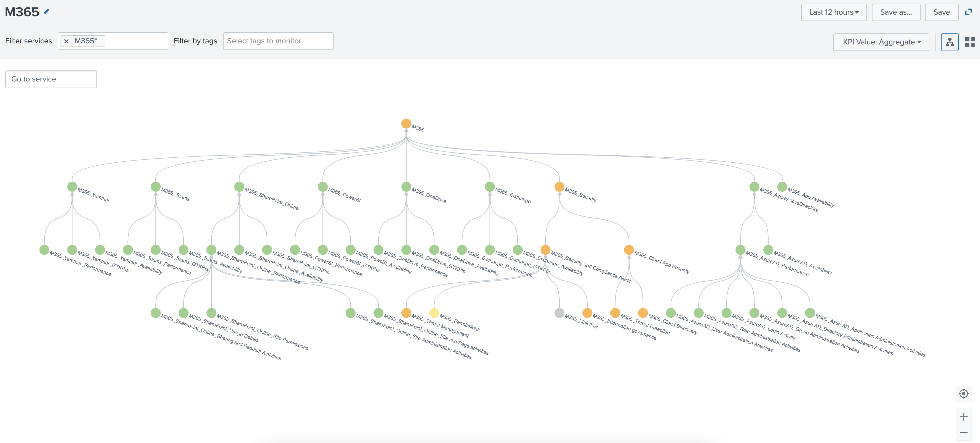Remove the M365* filter token

point(67,41)
